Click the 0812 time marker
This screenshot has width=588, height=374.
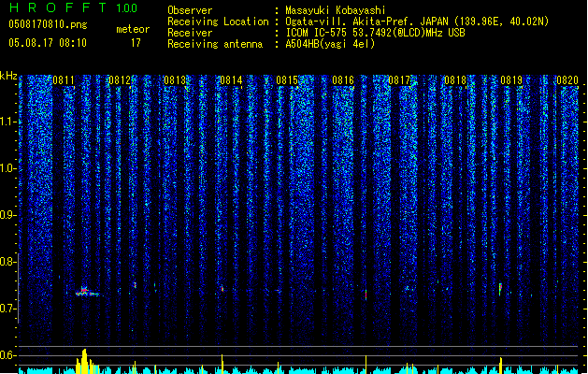coord(120,80)
